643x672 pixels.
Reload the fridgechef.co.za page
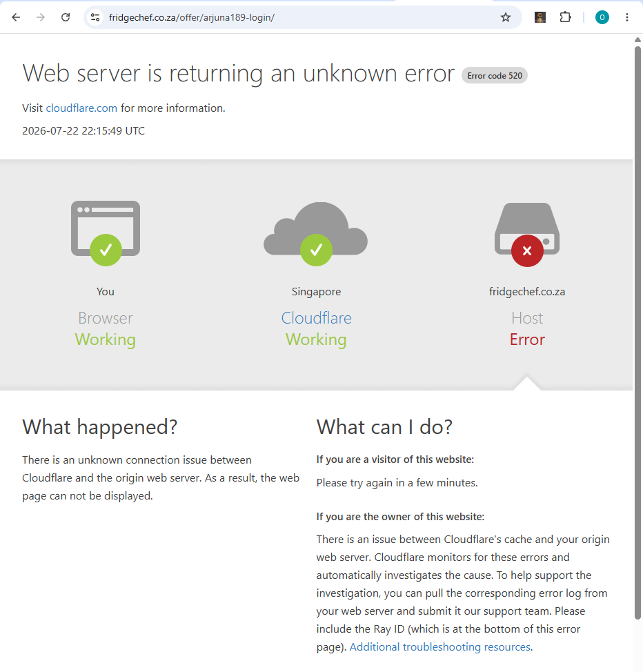click(x=66, y=17)
